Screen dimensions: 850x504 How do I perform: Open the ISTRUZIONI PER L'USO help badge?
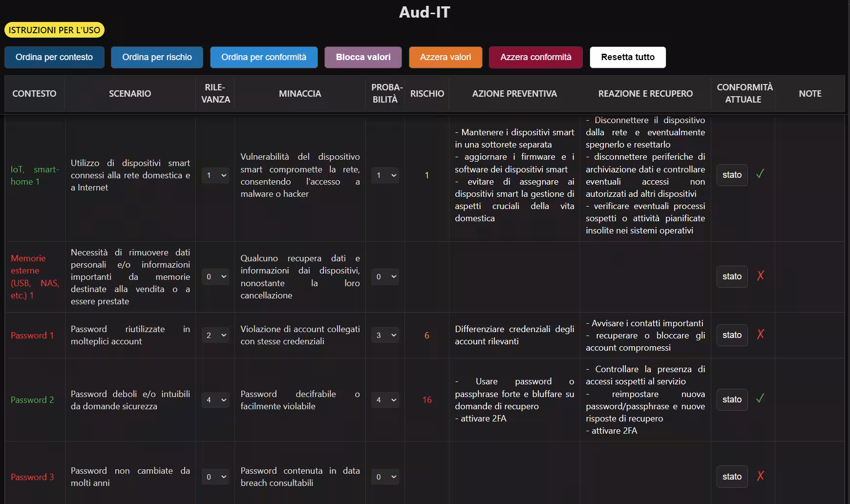click(54, 30)
